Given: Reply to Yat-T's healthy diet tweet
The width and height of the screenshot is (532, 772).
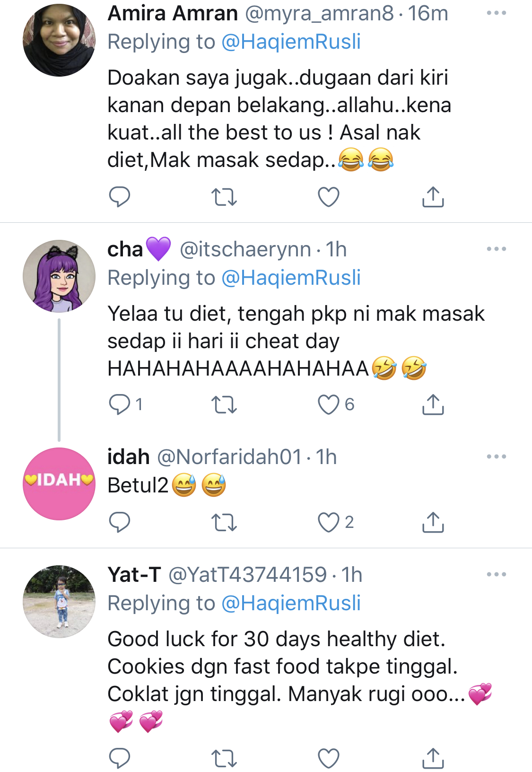Looking at the screenshot, I should [119, 758].
